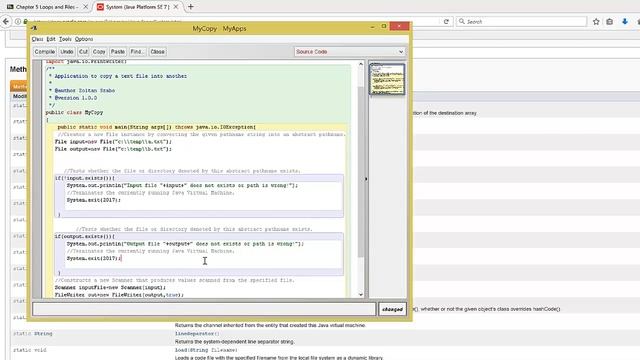Click the Cut button

(83, 52)
